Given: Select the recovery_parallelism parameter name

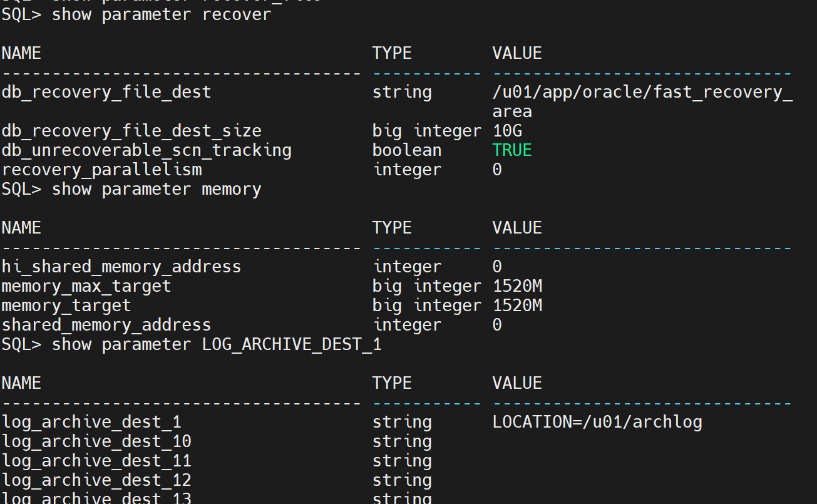Looking at the screenshot, I should [x=101, y=170].
